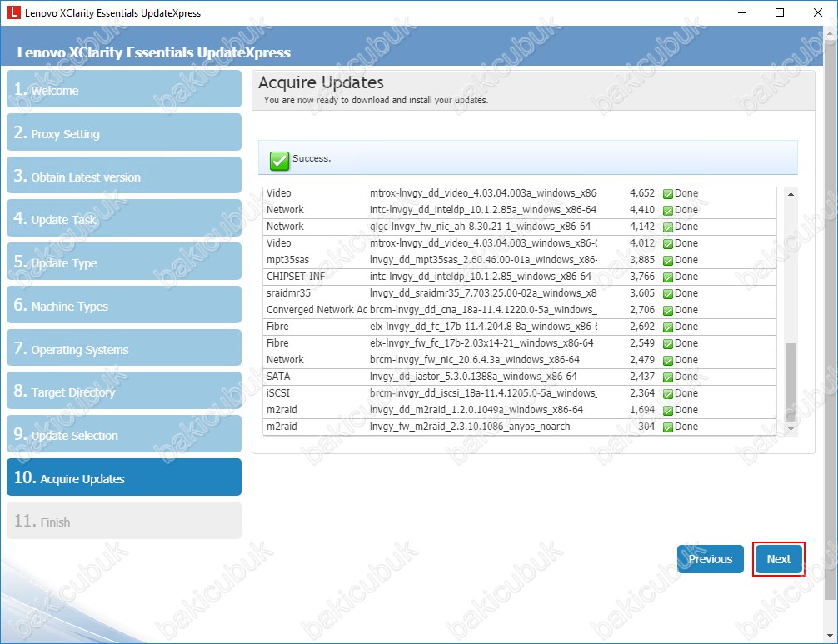Open the Machine Types step
This screenshot has width=838, height=644.
[124, 306]
